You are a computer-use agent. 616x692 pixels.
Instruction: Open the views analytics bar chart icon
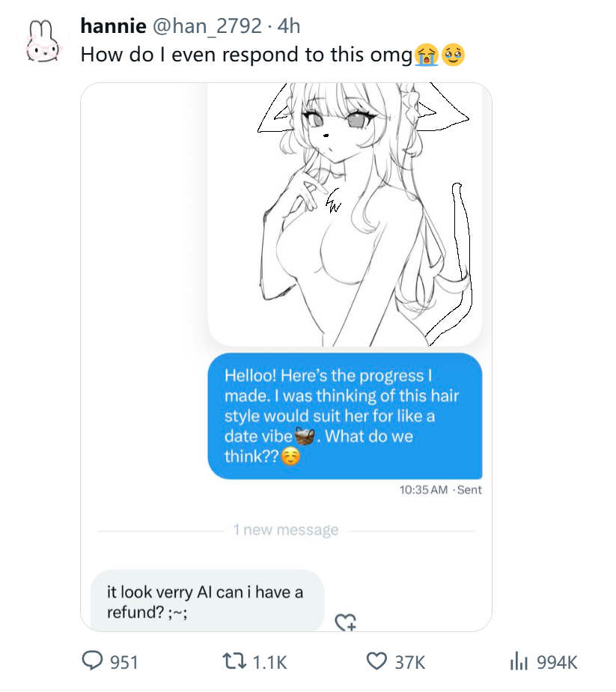(519, 661)
